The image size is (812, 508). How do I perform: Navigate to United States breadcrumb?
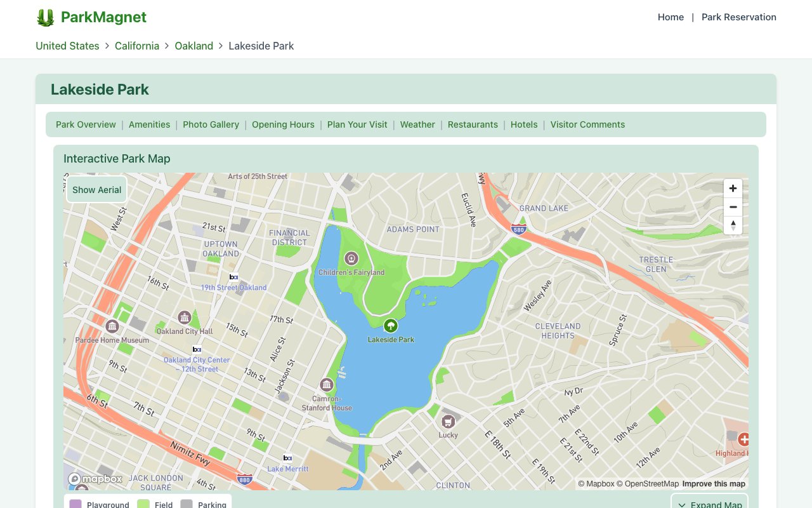(x=67, y=46)
